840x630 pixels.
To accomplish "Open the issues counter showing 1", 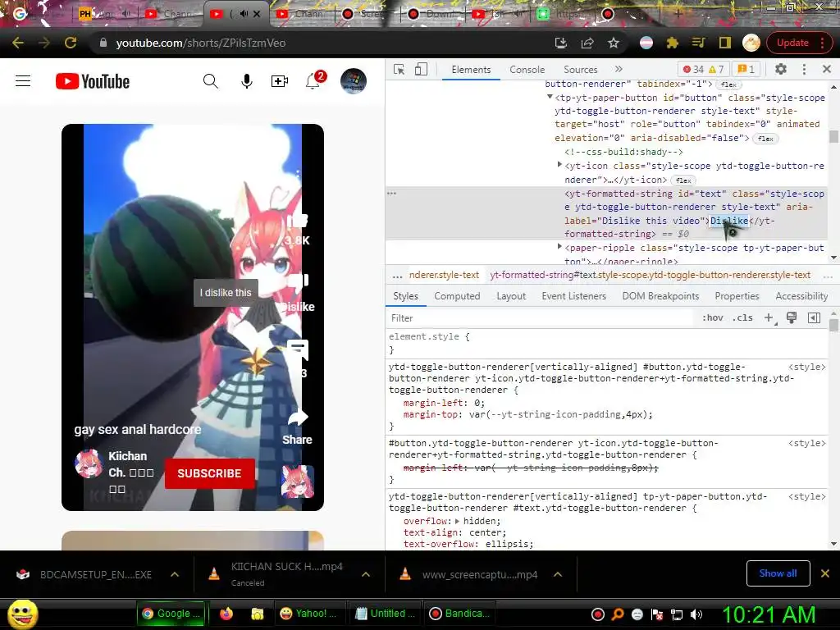I will tap(746, 69).
